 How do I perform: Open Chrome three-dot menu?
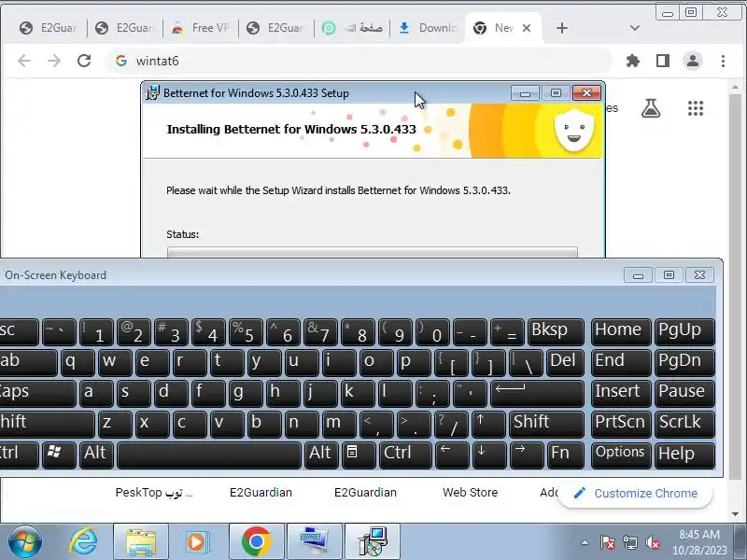pyautogui.click(x=723, y=61)
